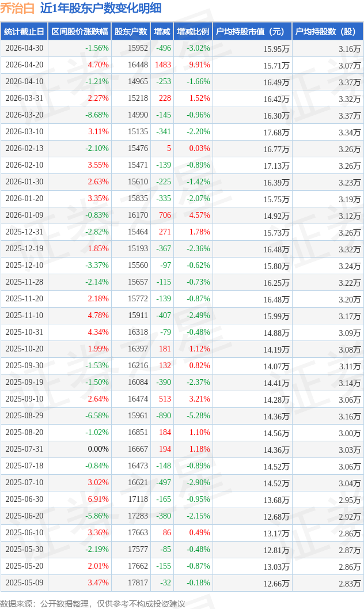Image resolution: width=364 pixels, height=609 pixels.
Task: Click shareholder count 16448
Action: tap(138, 65)
